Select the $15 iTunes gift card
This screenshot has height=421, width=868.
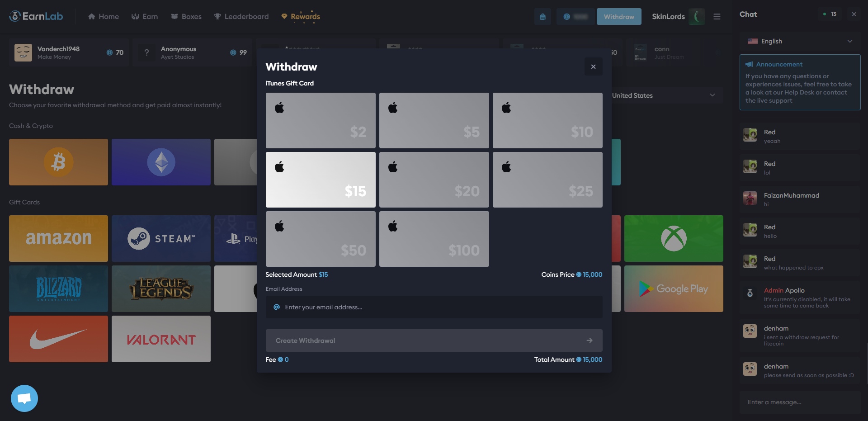[321, 180]
